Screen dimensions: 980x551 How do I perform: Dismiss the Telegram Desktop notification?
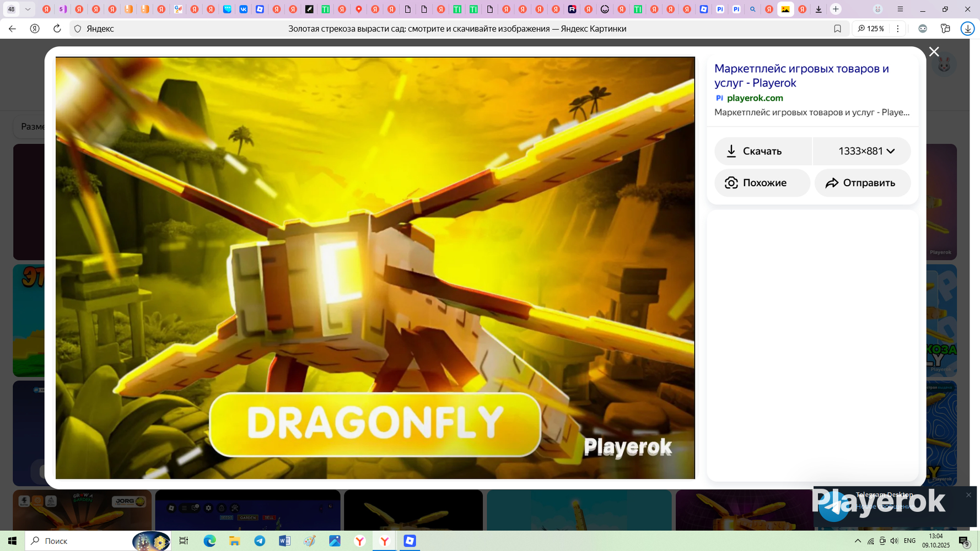point(968,495)
